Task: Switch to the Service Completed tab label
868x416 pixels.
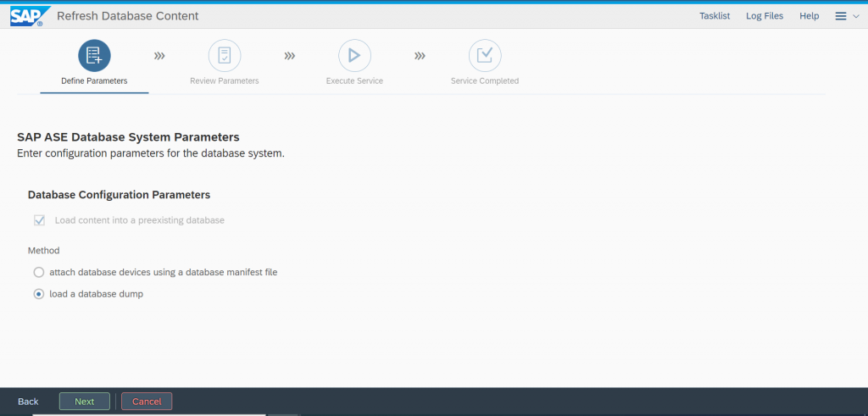Action: click(x=485, y=80)
